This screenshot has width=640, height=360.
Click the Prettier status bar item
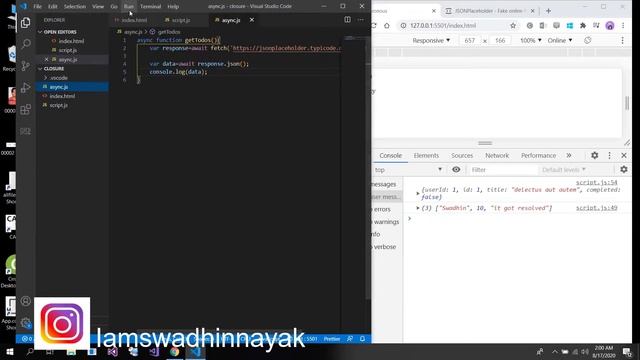pos(332,339)
